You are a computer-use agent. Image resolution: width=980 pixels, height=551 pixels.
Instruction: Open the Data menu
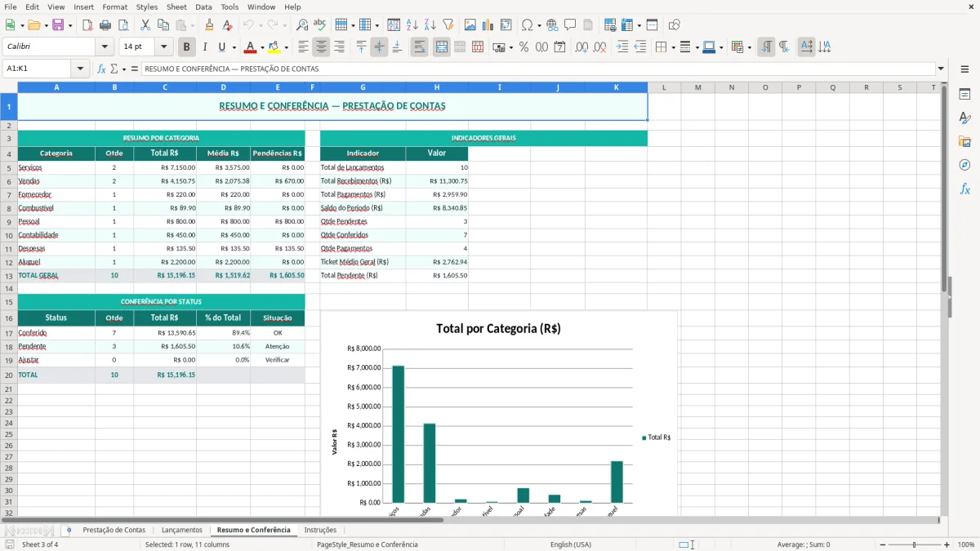tap(203, 7)
